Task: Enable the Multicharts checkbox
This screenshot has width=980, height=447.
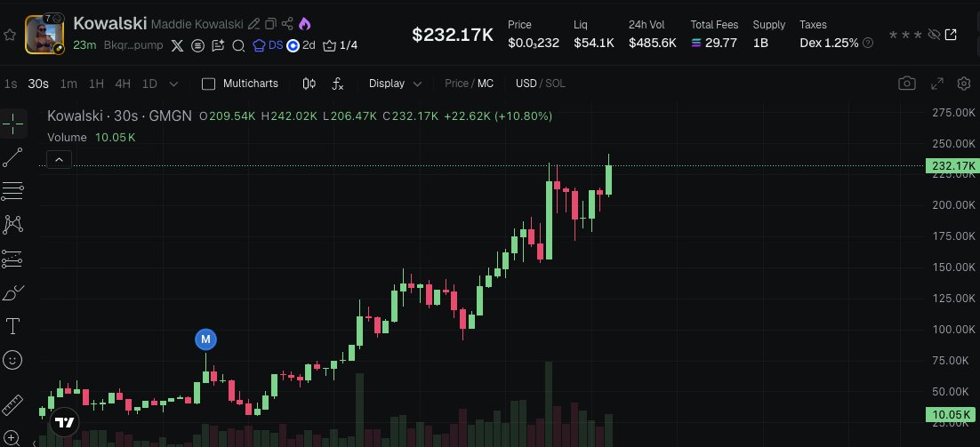Action: coord(209,84)
